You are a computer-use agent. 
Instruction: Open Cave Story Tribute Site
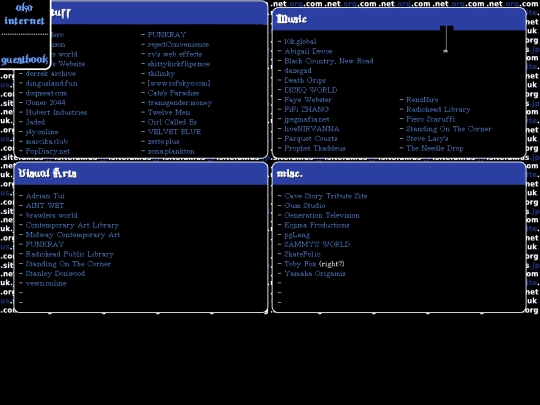click(325, 196)
